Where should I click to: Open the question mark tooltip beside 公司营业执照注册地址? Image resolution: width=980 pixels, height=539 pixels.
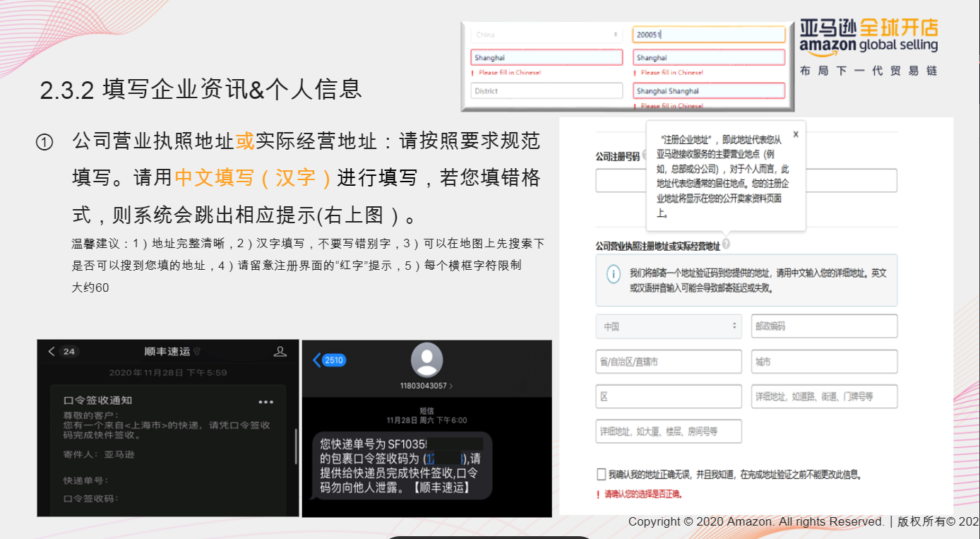click(x=727, y=242)
